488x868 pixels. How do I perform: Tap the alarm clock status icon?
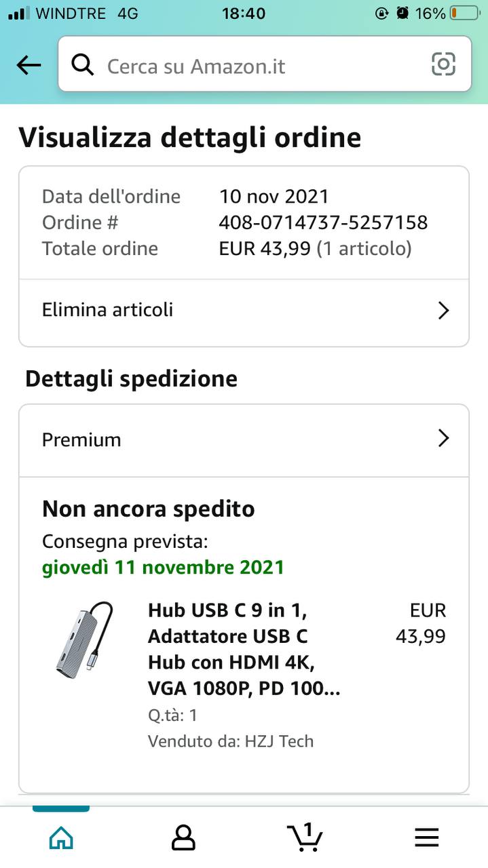pyautogui.click(x=403, y=13)
